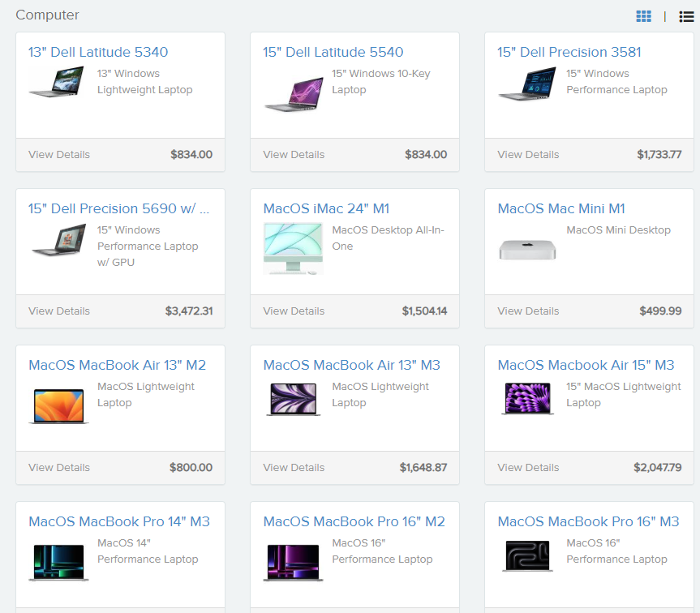View Details for MacBook Air 13" M2
This screenshot has height=613, width=700.
(59, 468)
